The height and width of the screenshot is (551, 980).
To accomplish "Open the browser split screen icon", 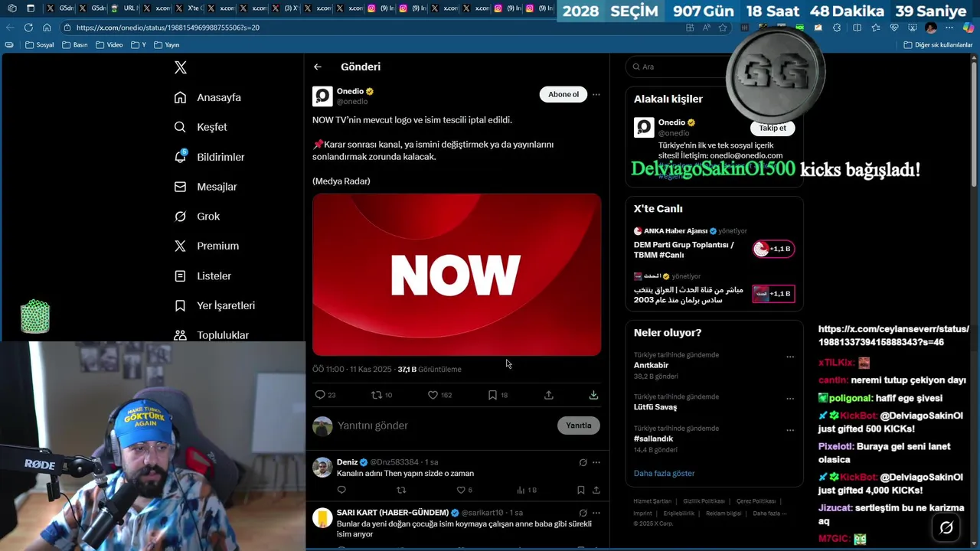I will pos(857,28).
